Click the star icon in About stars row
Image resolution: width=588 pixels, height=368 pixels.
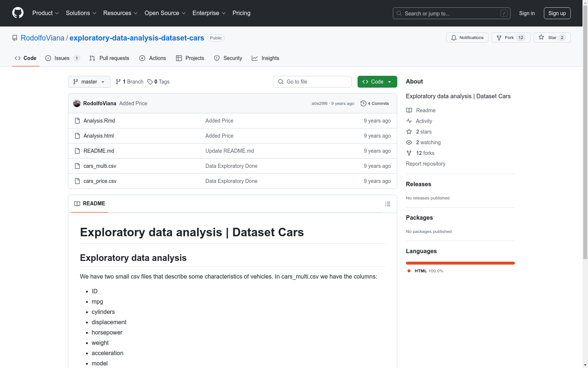[409, 132]
